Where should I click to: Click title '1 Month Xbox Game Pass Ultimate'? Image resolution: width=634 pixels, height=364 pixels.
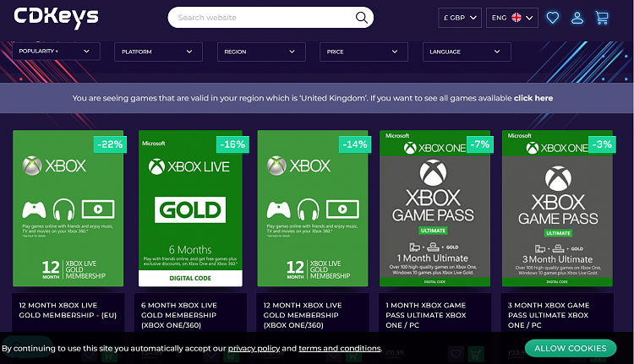426,315
